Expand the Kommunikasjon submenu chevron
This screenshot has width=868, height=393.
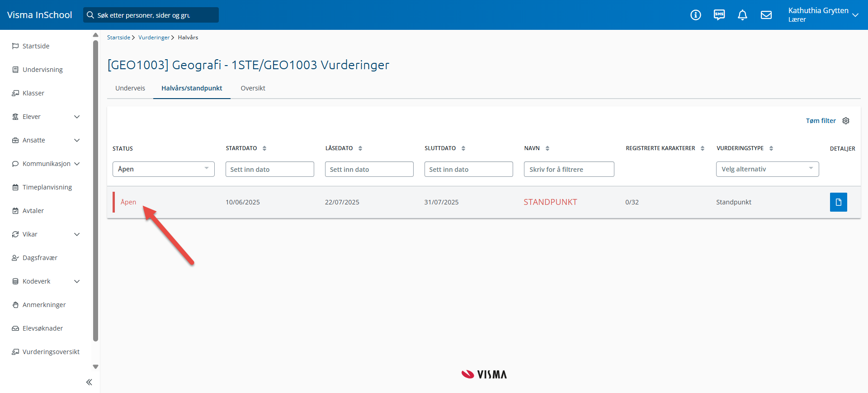pyautogui.click(x=77, y=164)
